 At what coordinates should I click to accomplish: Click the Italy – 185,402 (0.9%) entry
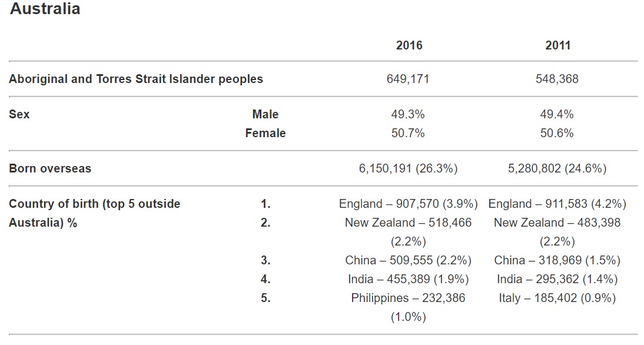557,298
